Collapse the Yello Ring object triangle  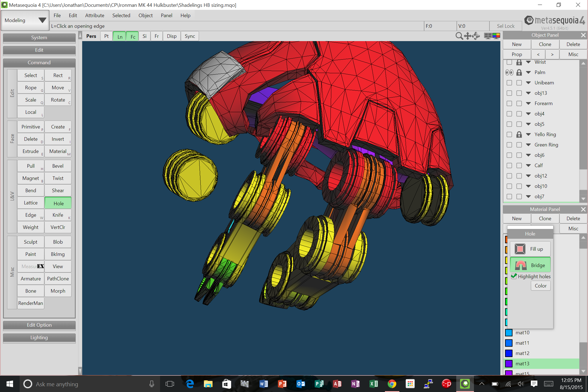[x=528, y=134]
